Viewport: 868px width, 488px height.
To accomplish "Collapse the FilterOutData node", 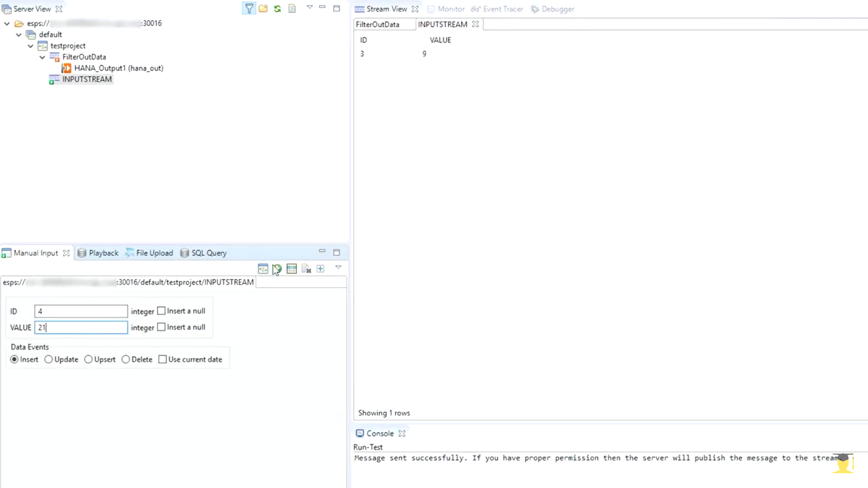I will click(41, 57).
